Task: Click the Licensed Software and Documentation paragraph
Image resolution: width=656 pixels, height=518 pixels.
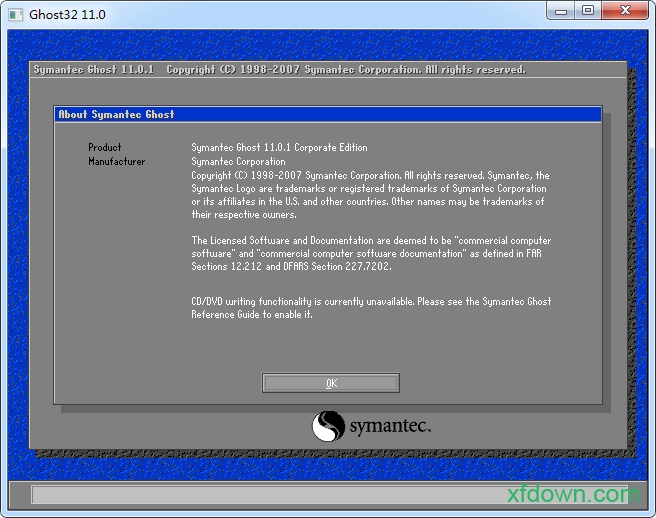Action: 370,254
